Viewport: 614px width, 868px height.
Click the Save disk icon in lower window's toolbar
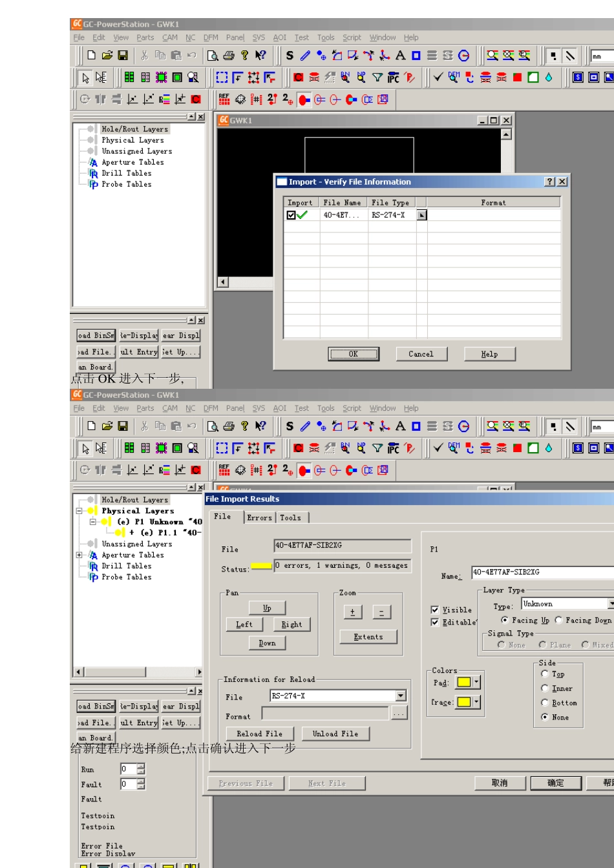[122, 426]
